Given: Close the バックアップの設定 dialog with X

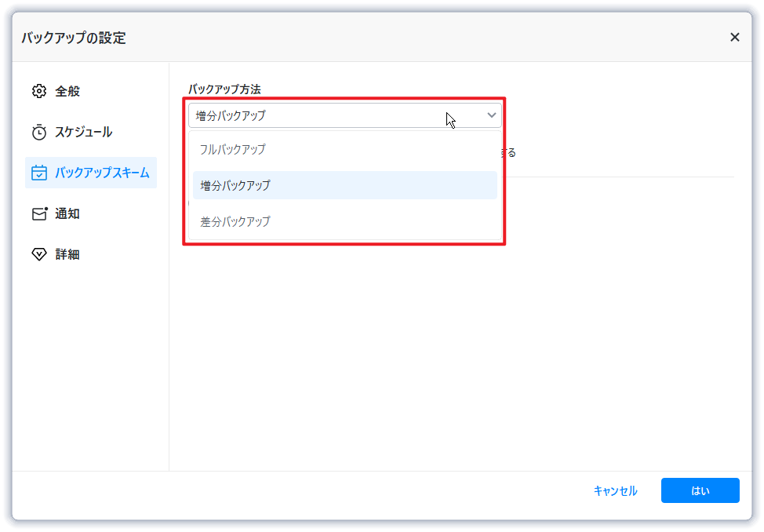Looking at the screenshot, I should (734, 37).
